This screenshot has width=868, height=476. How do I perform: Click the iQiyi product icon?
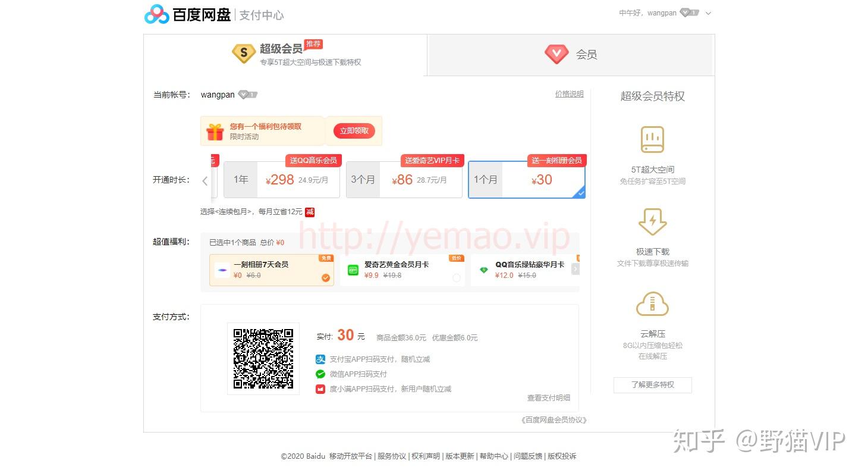(x=354, y=270)
